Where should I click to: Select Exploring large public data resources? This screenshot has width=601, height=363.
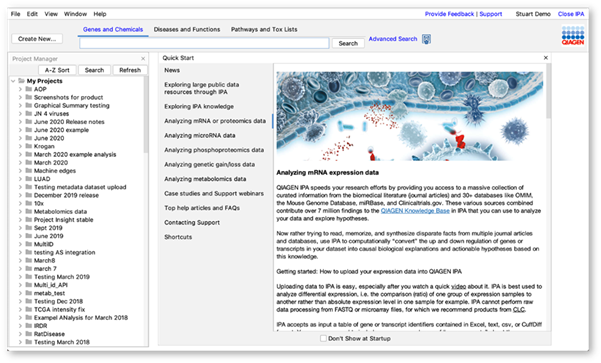(202, 88)
